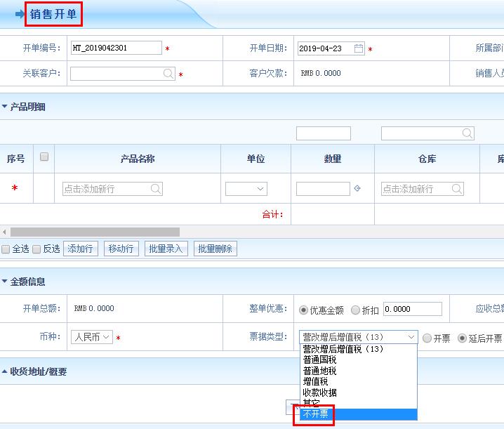The width and height of the screenshot is (504, 429).
Task: Select 其它 from the dropdown list
Action: 359,403
